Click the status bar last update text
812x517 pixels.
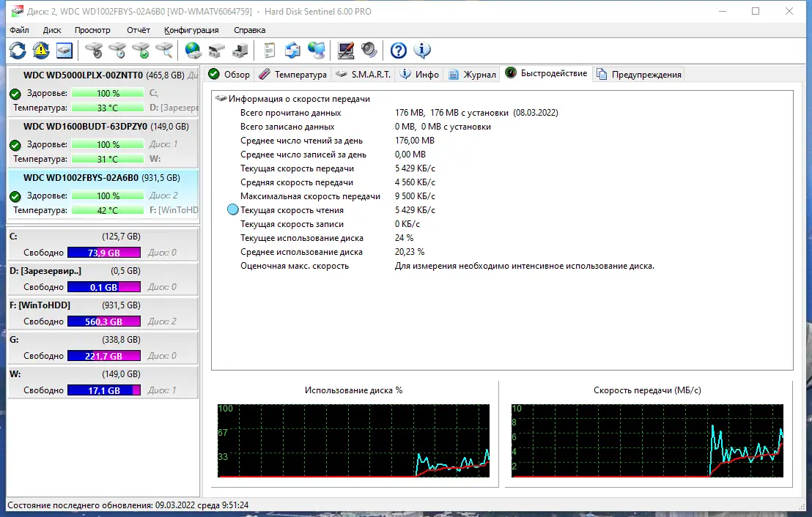click(128, 505)
